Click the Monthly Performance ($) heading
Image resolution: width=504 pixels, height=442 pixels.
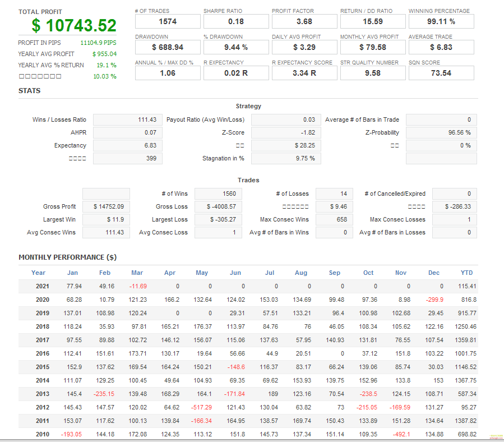coord(67,257)
